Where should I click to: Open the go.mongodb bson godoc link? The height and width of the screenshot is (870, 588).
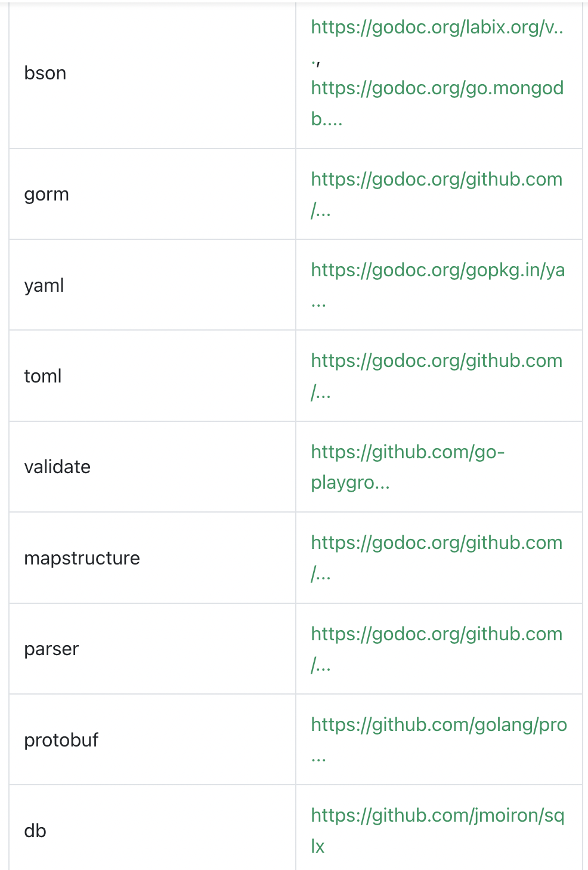point(437,88)
